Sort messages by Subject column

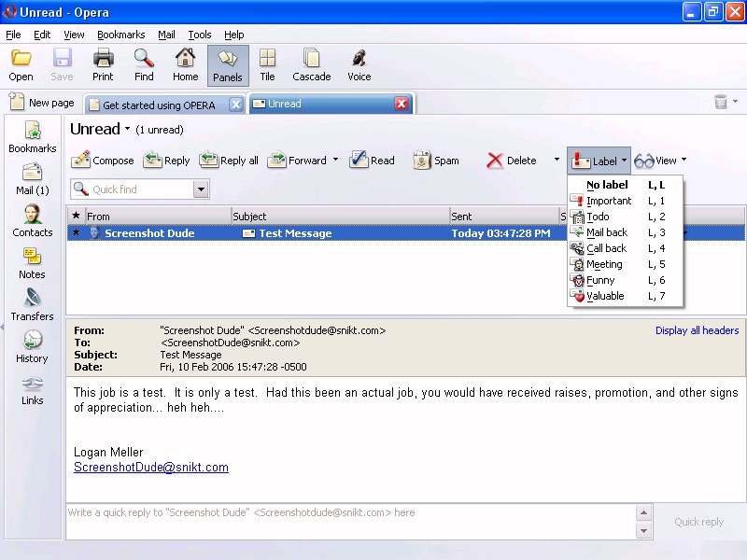point(340,217)
